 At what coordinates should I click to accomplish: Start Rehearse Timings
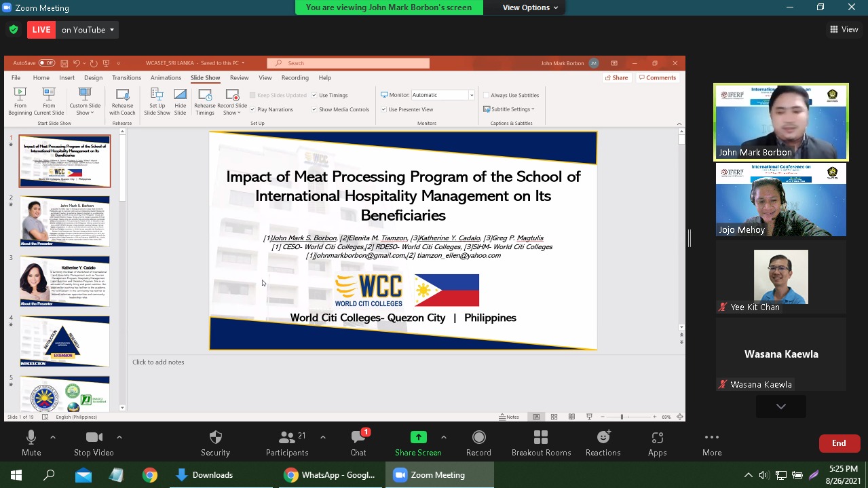205,101
